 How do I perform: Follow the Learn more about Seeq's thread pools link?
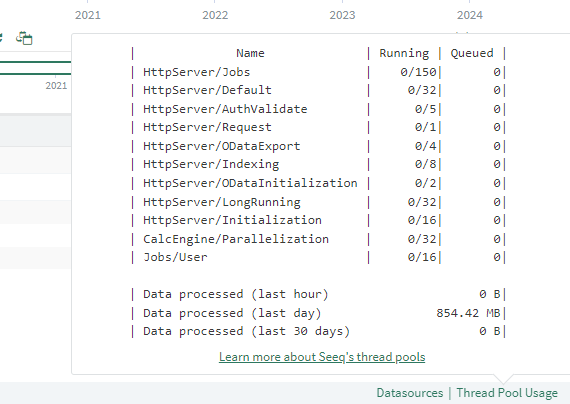point(322,357)
